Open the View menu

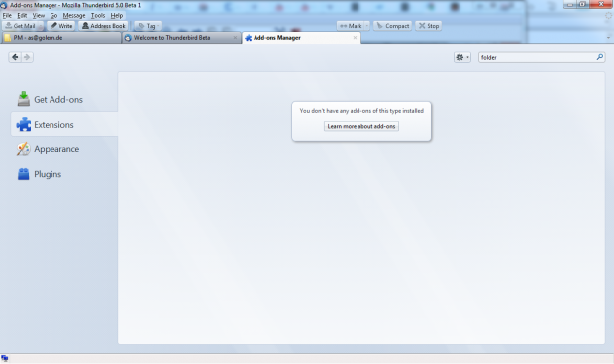coord(39,15)
